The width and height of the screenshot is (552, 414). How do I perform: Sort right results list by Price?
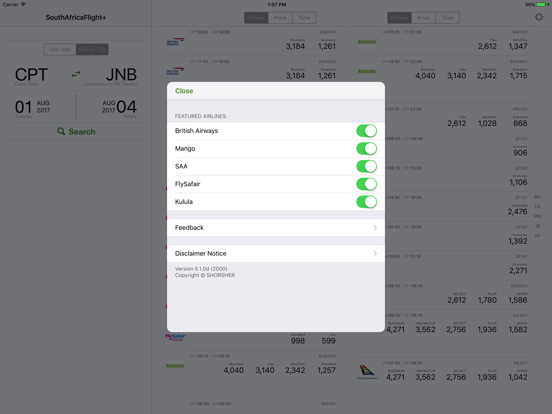[x=424, y=18]
